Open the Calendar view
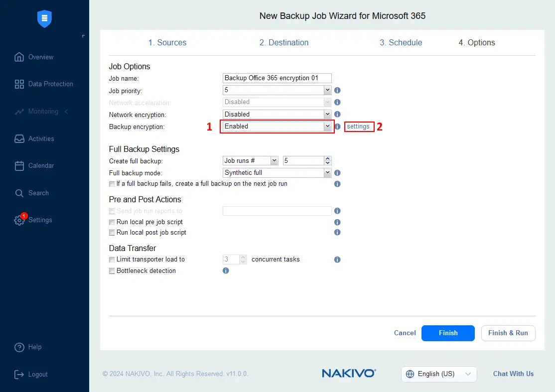 tap(34, 165)
